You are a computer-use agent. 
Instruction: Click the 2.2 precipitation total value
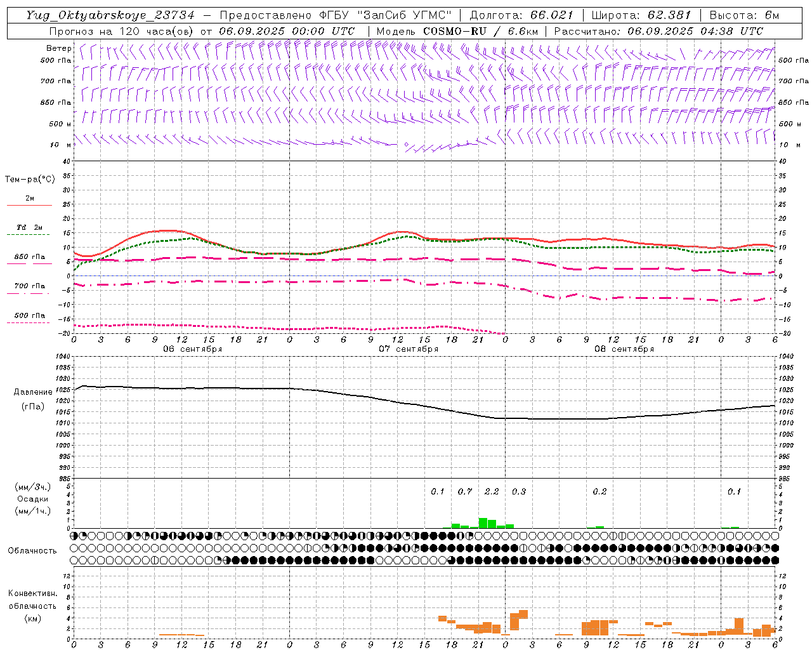[492, 491]
